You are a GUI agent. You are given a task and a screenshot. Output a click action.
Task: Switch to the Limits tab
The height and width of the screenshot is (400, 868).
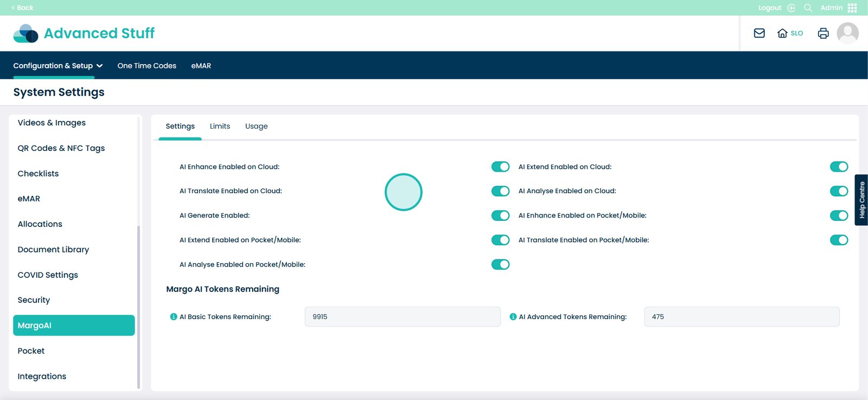click(x=220, y=126)
